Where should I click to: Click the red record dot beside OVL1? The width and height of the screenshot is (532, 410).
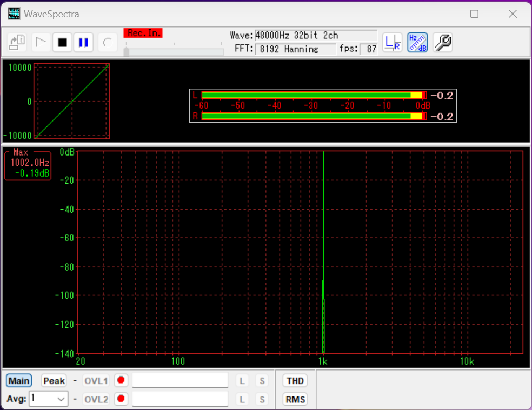121,381
